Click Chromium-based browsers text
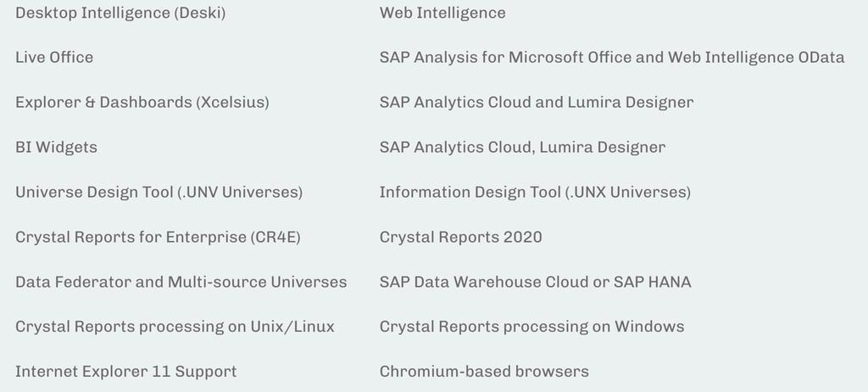 pos(484,372)
